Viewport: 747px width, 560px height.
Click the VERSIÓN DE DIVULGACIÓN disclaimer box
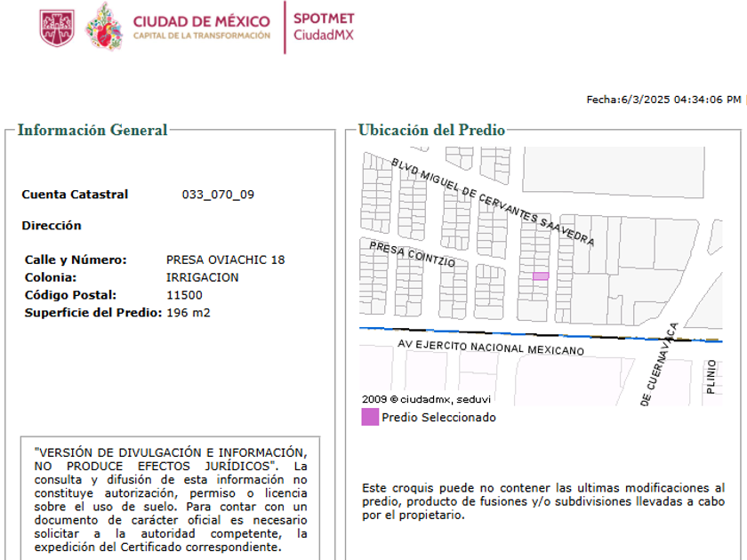(171, 499)
